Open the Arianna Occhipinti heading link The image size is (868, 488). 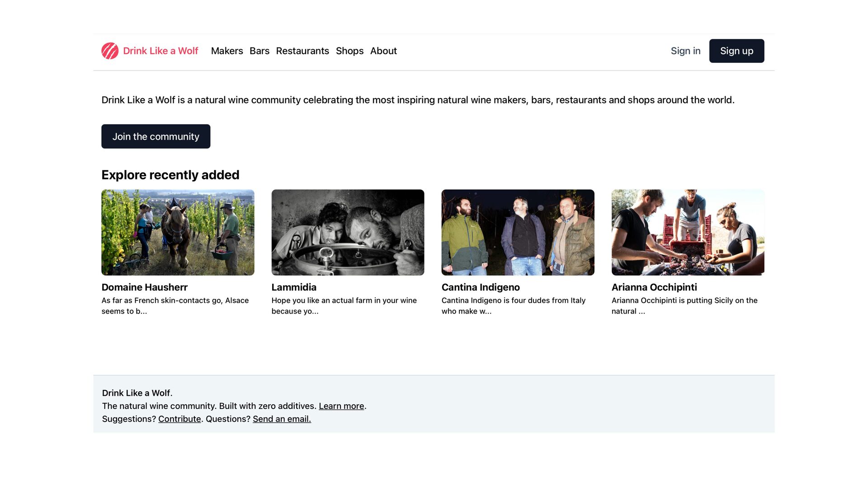click(x=654, y=287)
